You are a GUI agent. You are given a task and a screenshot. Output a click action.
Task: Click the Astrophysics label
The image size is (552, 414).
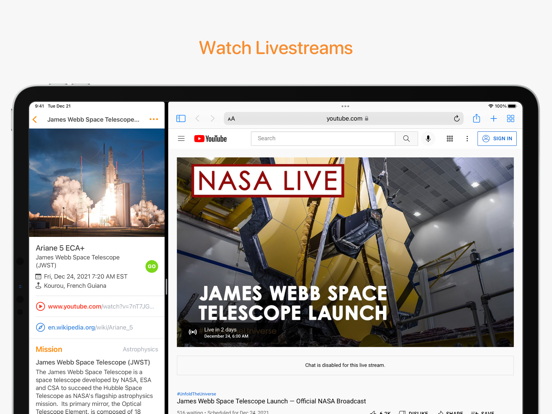(140, 349)
